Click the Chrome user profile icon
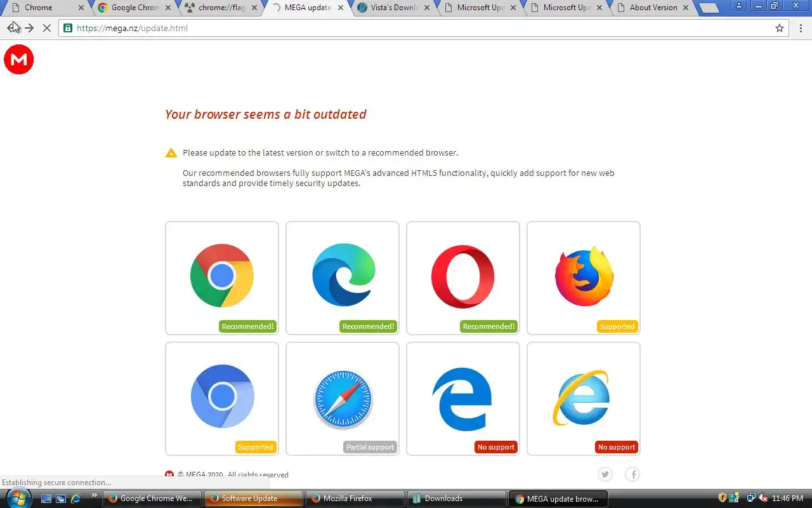812x508 pixels. [x=740, y=6]
